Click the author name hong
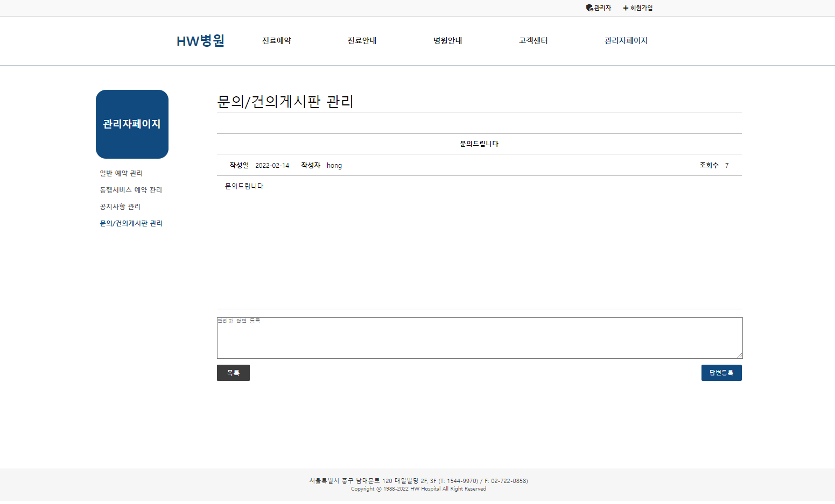This screenshot has width=835, height=504. pos(334,165)
